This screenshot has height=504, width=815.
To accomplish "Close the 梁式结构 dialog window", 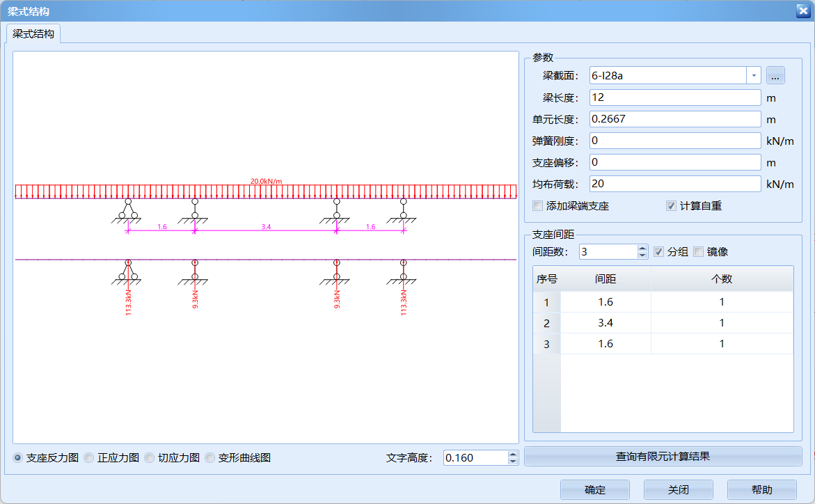I will [802, 10].
